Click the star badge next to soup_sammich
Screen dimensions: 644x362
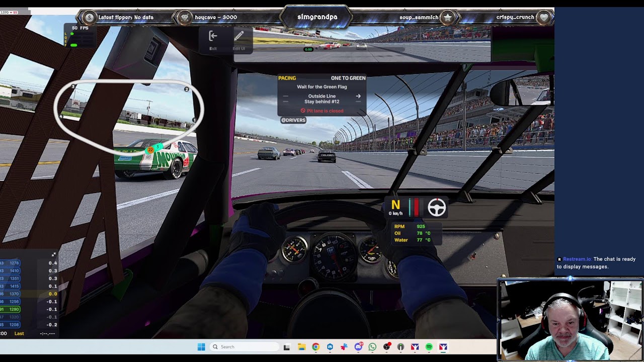pos(447,17)
